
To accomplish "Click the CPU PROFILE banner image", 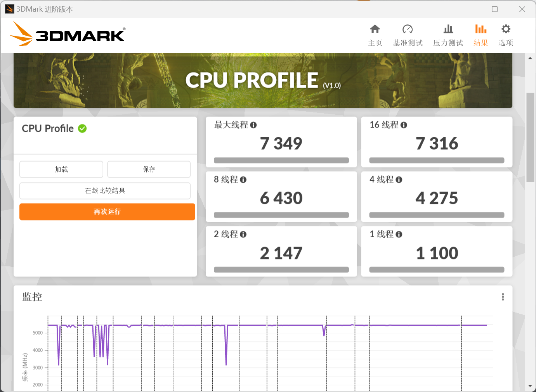I will [x=263, y=80].
